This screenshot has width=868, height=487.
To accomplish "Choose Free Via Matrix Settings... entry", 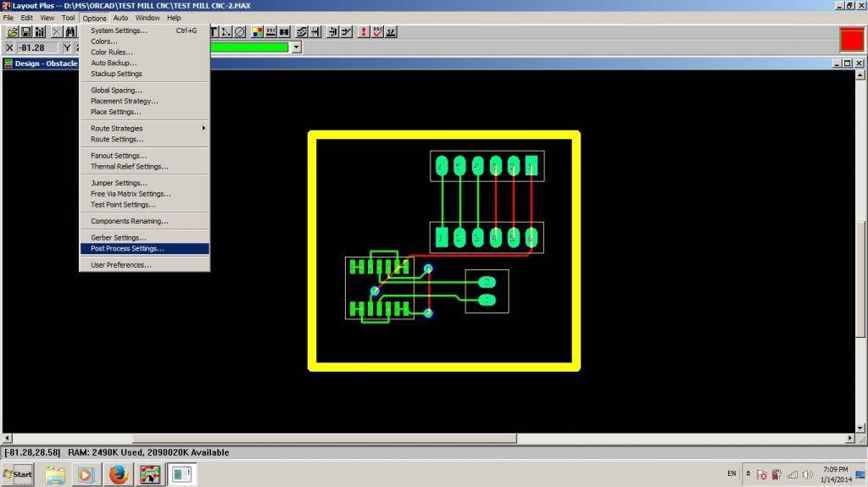I will [x=144, y=194].
